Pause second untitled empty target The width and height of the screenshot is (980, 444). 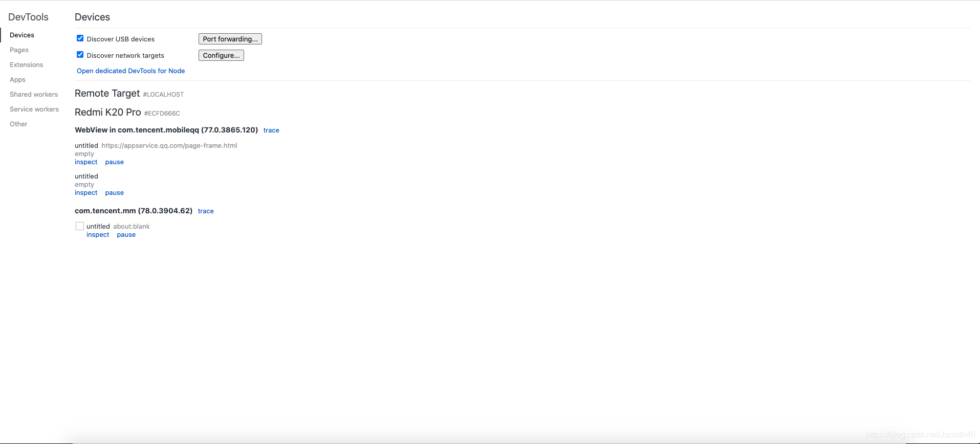click(115, 193)
